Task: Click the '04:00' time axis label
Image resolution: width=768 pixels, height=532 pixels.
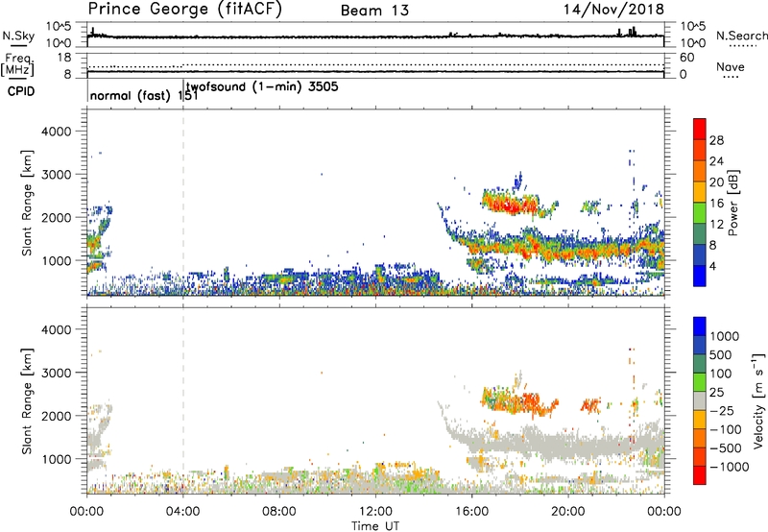Action: click(x=183, y=512)
